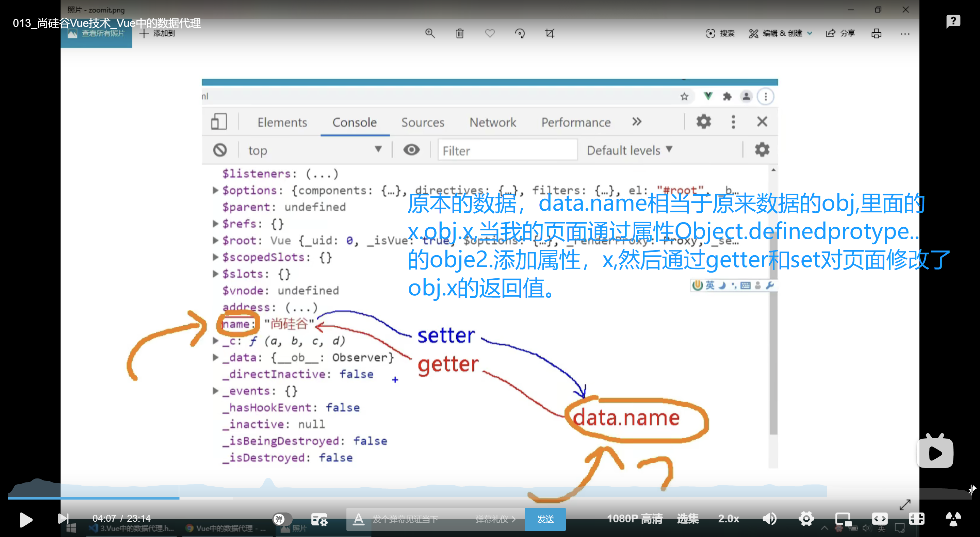Enter fullscreen mode

[x=953, y=519]
